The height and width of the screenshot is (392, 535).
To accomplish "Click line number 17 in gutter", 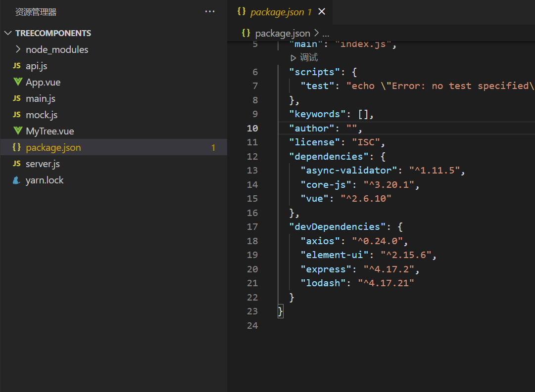I will pyautogui.click(x=252, y=227).
